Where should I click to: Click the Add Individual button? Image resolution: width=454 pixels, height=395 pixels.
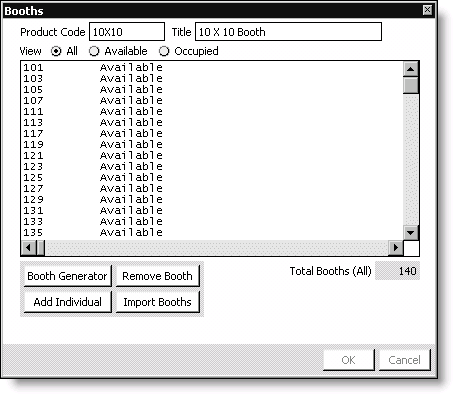pyautogui.click(x=67, y=302)
